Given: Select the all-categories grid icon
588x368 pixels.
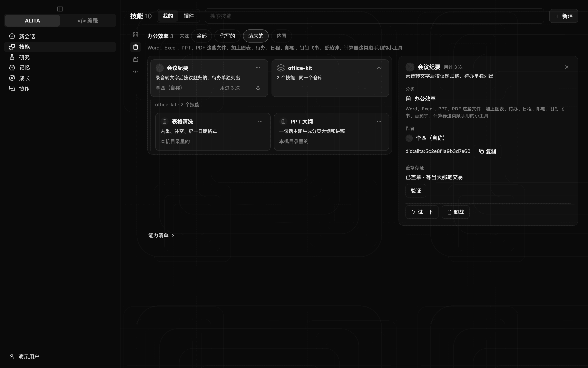Looking at the screenshot, I should point(136,35).
